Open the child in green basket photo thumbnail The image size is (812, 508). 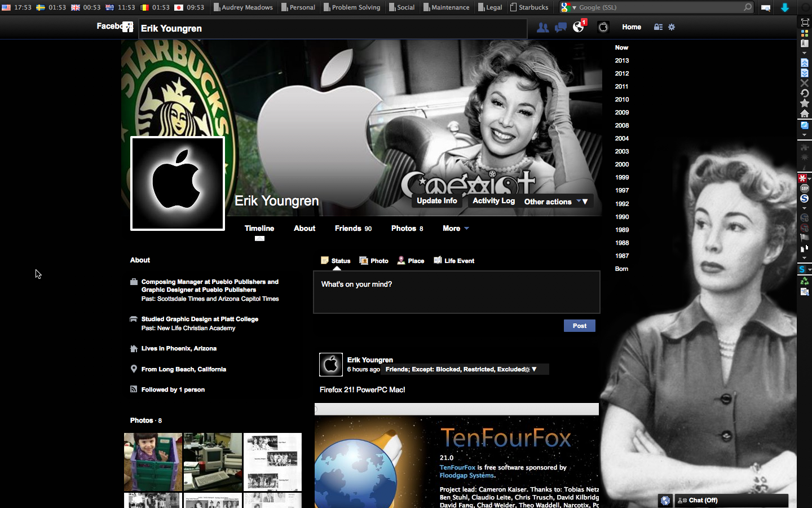pos(153,462)
